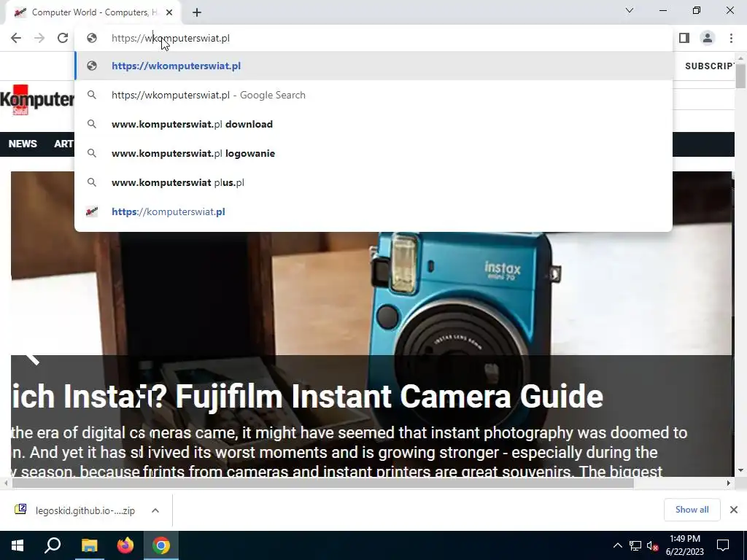The height and width of the screenshot is (560, 747).
Task: Select the https://komputerswiat.pl history suggestion
Action: 373,211
